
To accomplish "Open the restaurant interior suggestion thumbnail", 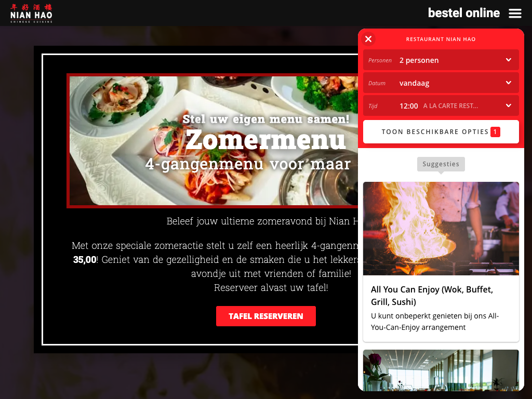I will (x=441, y=370).
